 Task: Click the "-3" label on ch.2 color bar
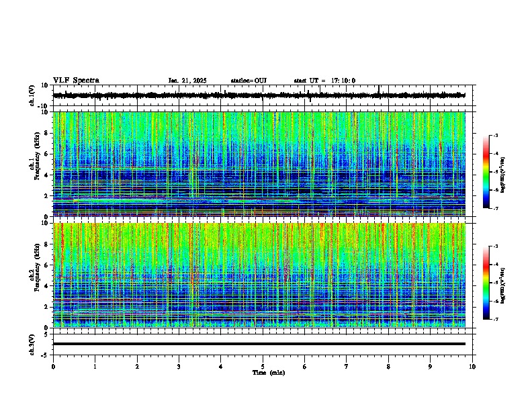click(495, 246)
